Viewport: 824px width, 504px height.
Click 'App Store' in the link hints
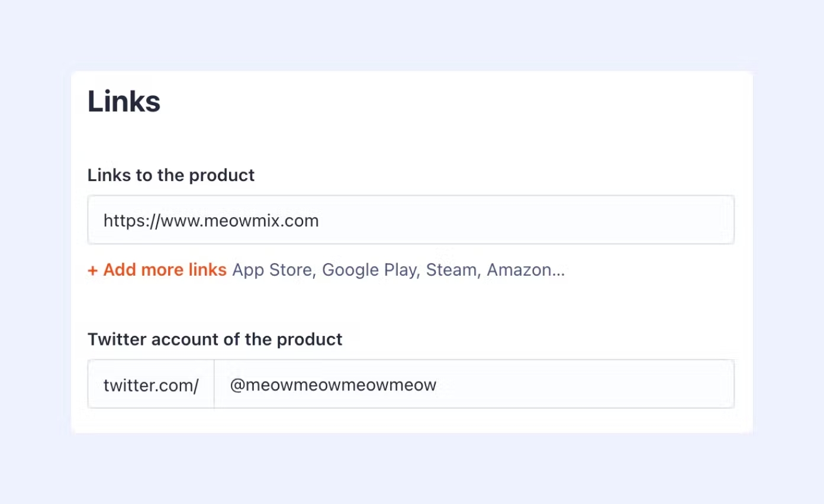[x=272, y=270]
